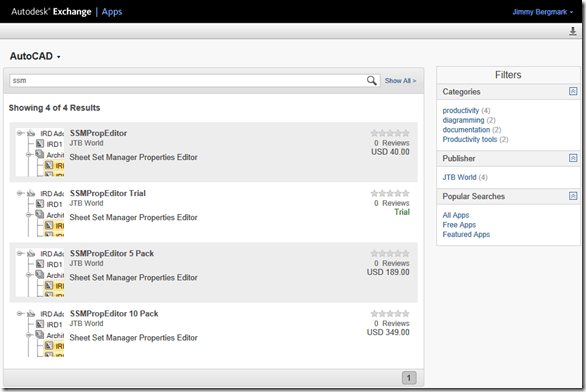Click description text of SSMPropEditor 10 Pack

(133, 338)
